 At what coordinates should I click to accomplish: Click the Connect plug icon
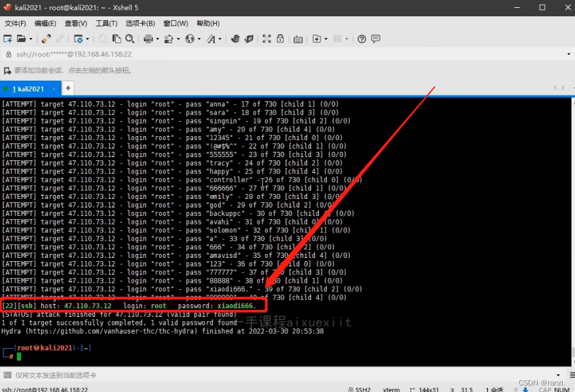point(46,39)
